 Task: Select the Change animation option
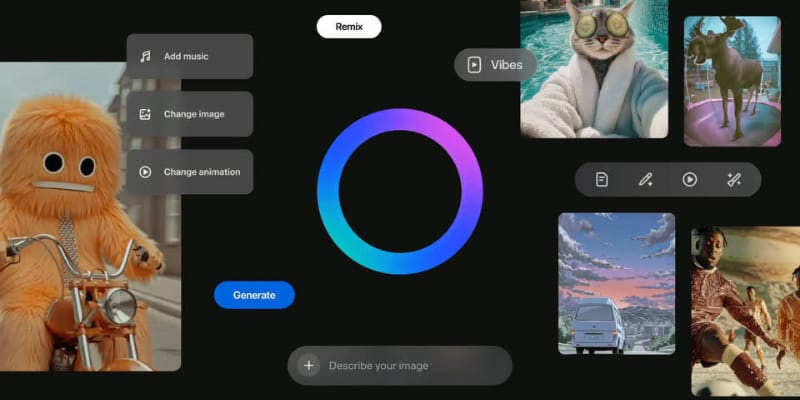click(190, 172)
